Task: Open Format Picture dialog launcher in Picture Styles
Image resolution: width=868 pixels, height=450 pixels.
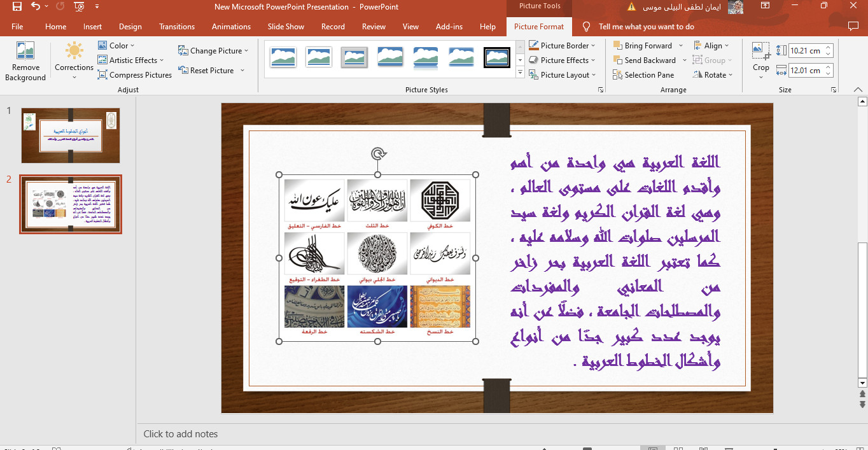Action: pos(601,90)
